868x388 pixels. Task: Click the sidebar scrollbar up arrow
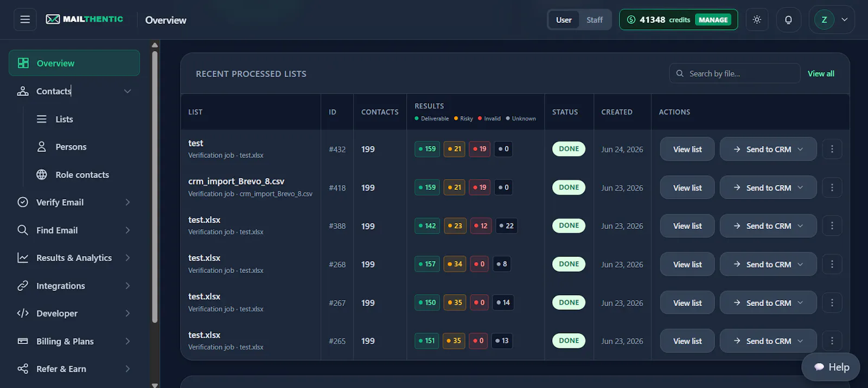tap(155, 45)
